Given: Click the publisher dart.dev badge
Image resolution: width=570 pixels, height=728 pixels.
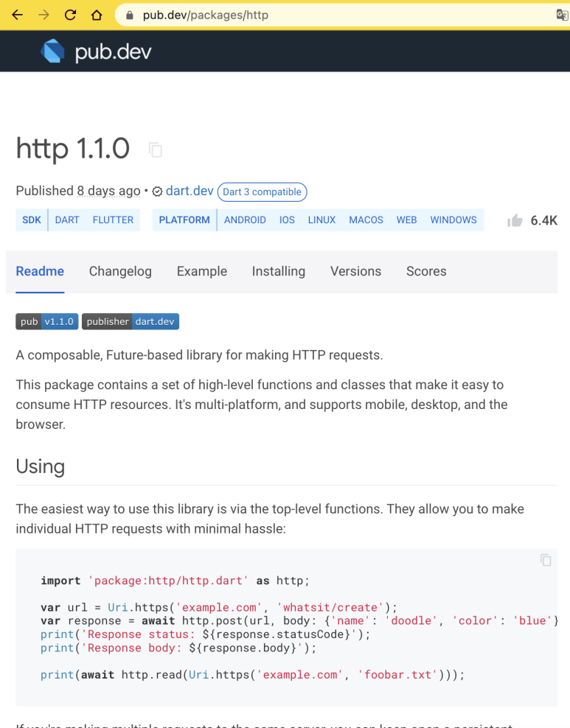Looking at the screenshot, I should 131,321.
